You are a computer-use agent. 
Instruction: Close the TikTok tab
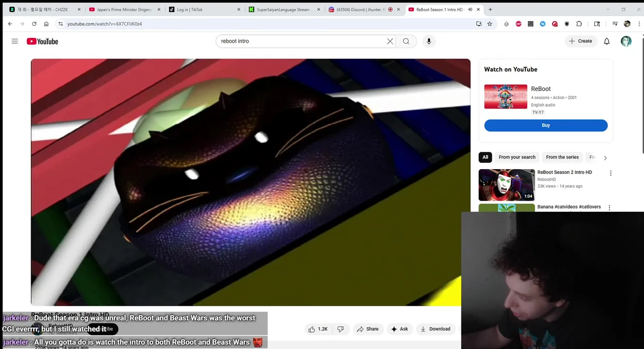click(x=238, y=9)
